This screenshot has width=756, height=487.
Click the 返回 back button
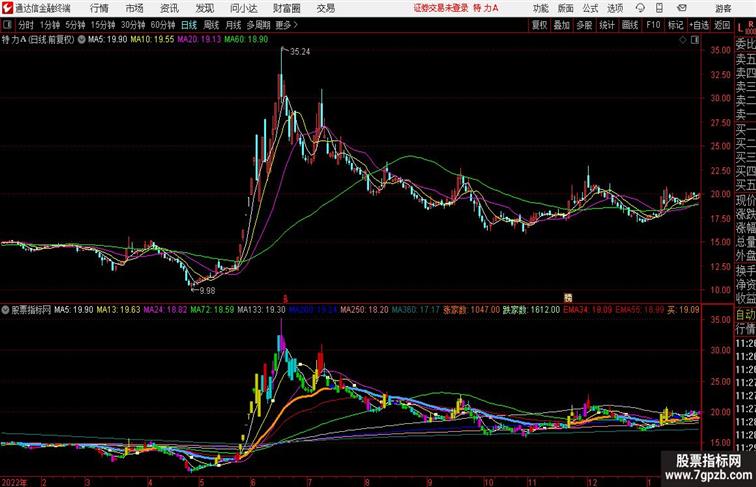[x=722, y=25]
